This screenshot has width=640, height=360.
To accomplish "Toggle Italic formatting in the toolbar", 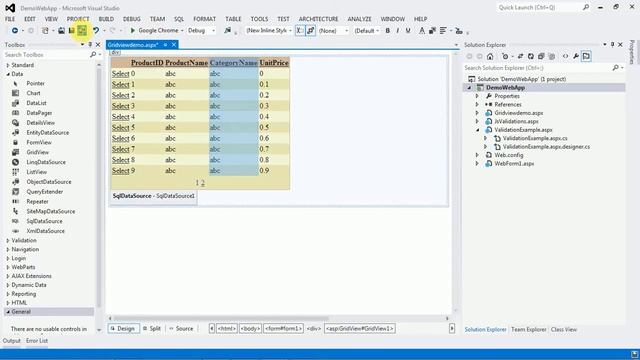I will tap(398, 31).
